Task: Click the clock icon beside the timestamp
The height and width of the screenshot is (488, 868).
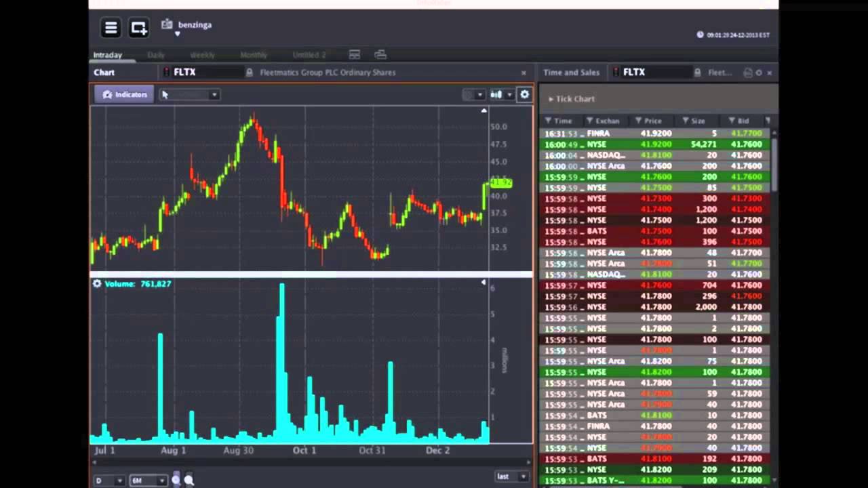Action: 700,35
